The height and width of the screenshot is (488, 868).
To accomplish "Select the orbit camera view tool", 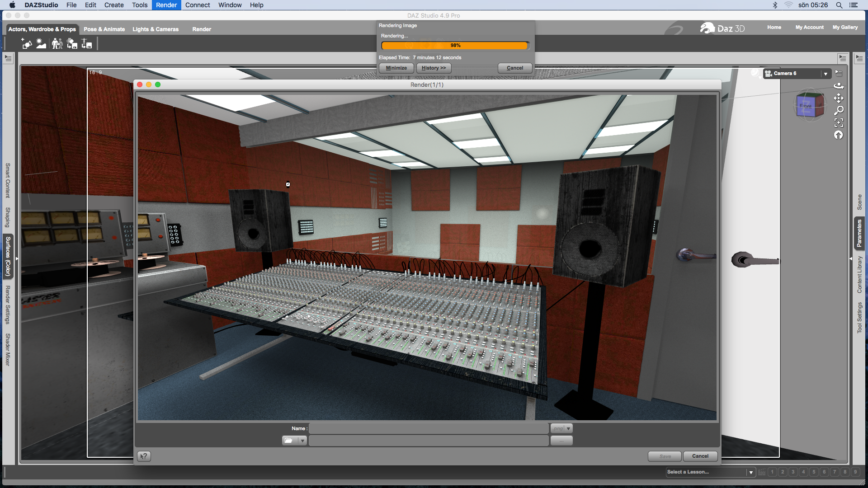I will 839,86.
